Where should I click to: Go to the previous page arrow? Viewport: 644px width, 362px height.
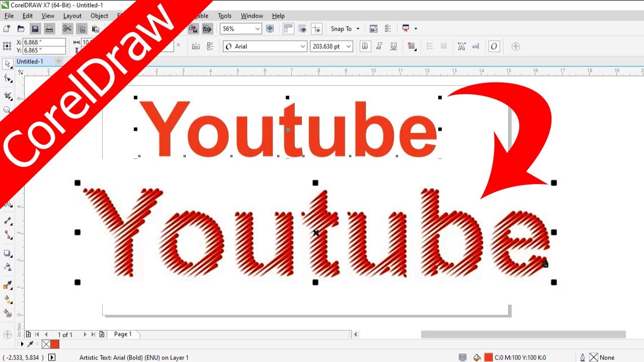click(x=46, y=334)
